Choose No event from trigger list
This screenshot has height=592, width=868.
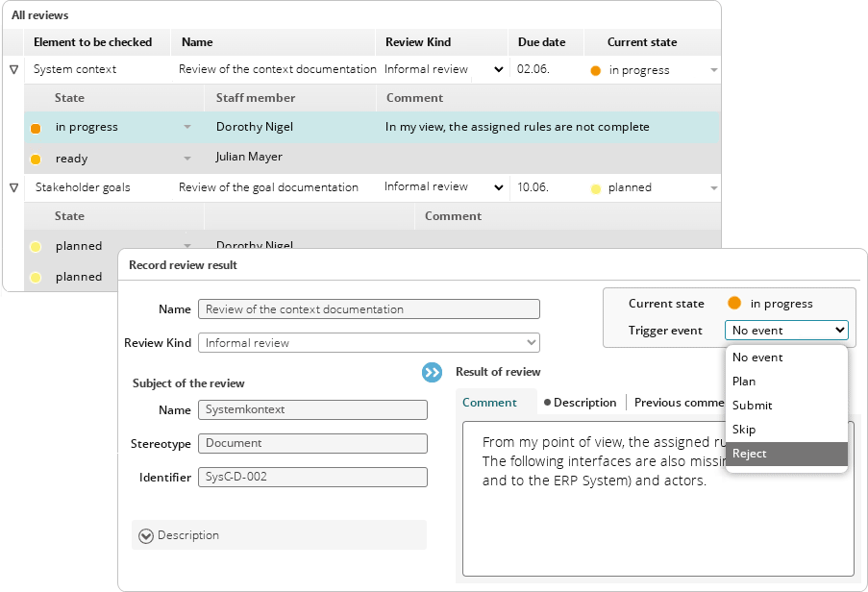click(786, 358)
